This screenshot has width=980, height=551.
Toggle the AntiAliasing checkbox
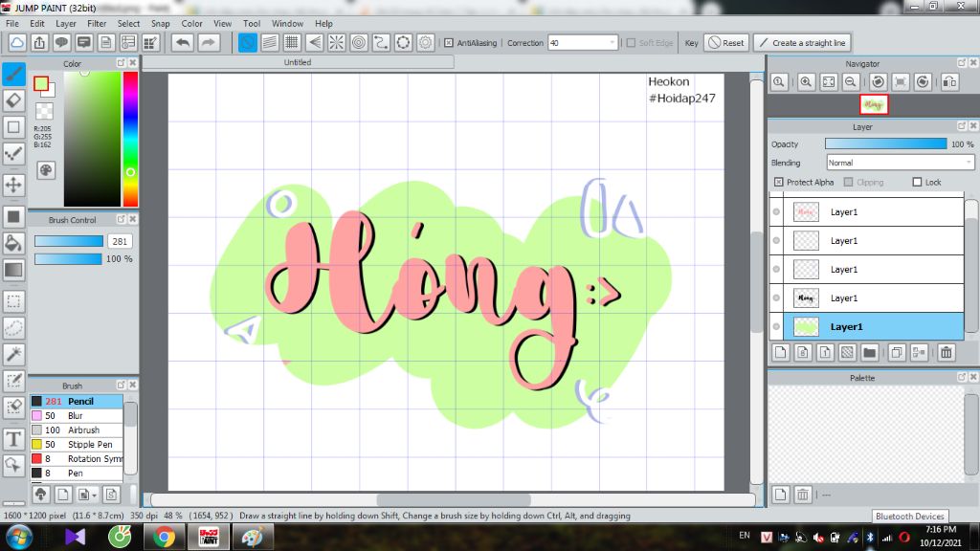pos(449,42)
